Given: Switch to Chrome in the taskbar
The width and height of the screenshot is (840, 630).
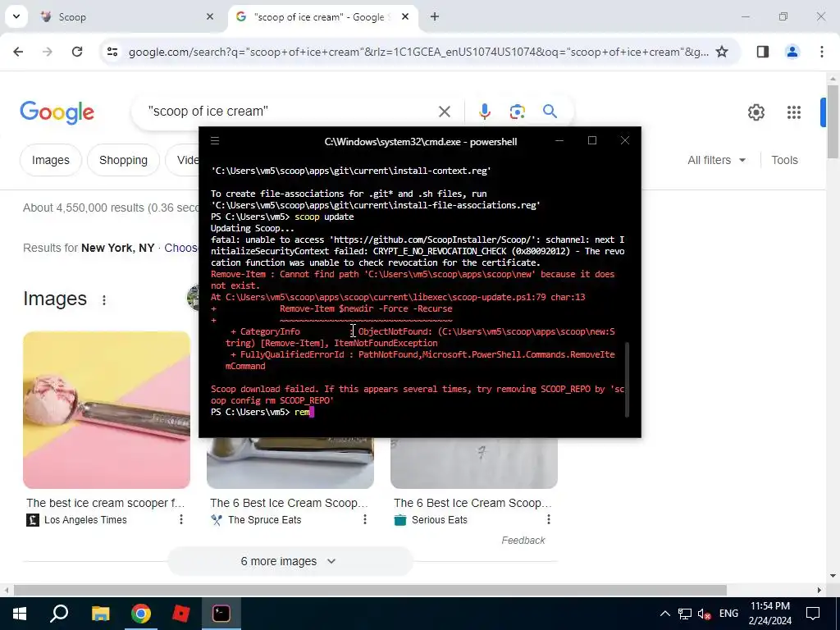Looking at the screenshot, I should pyautogui.click(x=141, y=614).
